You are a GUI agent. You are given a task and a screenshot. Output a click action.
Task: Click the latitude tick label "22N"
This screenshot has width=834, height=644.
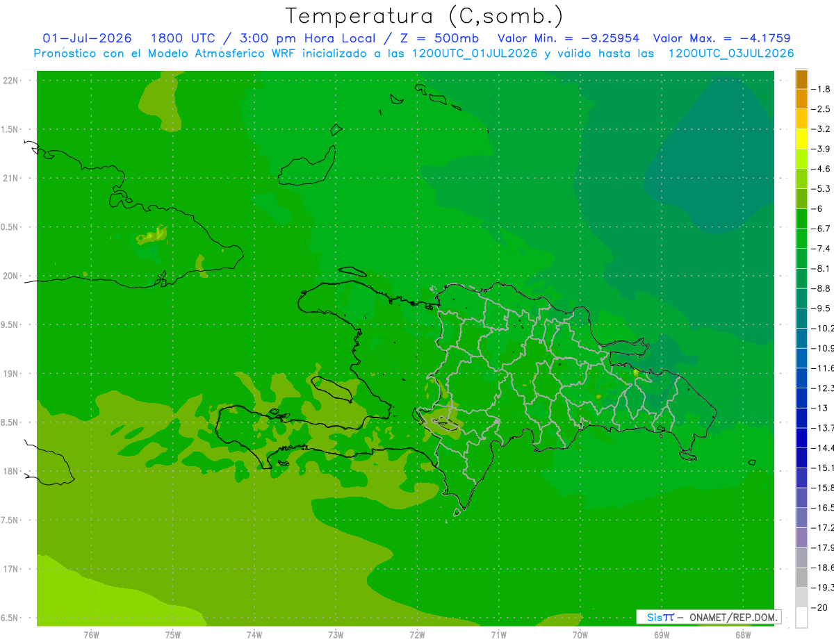pos(10,80)
